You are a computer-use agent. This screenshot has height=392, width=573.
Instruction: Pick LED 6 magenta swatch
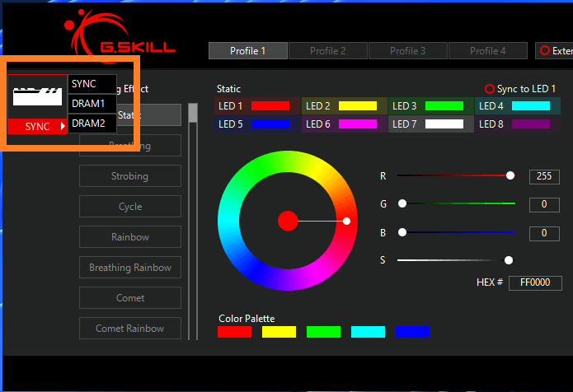click(357, 124)
